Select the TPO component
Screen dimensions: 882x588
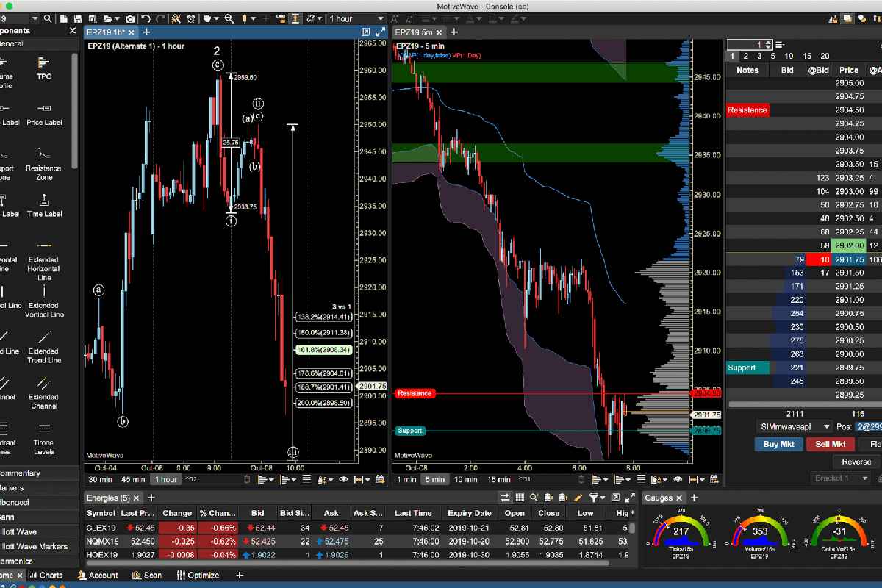(x=43, y=68)
